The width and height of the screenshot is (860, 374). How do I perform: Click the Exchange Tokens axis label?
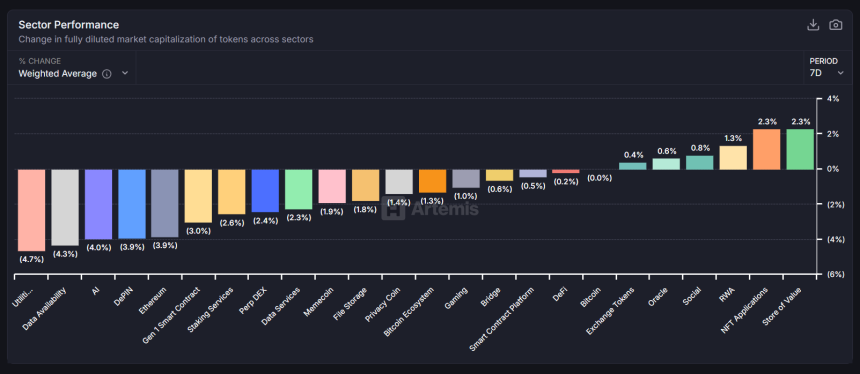click(610, 310)
